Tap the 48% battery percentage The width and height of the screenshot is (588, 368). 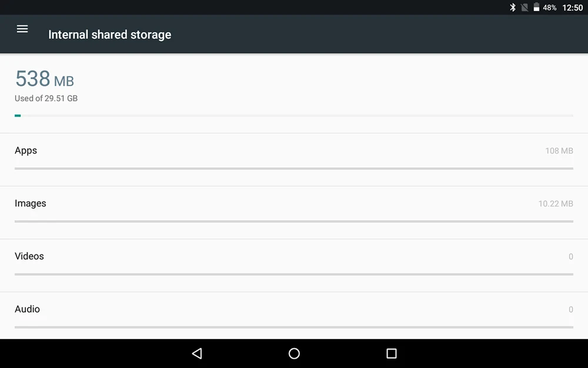point(549,8)
